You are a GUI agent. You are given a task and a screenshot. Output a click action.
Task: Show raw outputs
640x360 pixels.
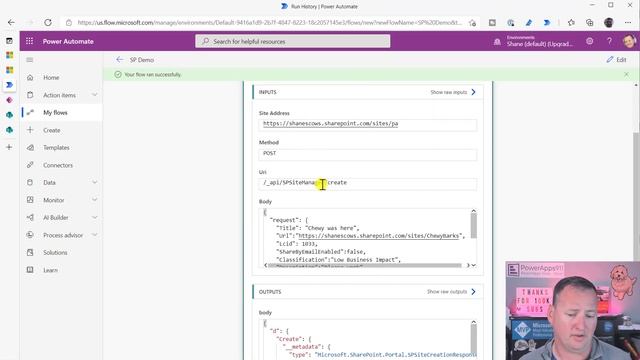451,291
